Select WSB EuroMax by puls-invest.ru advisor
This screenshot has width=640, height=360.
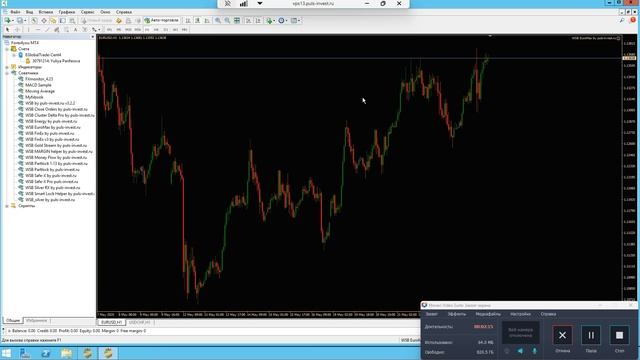point(53,127)
